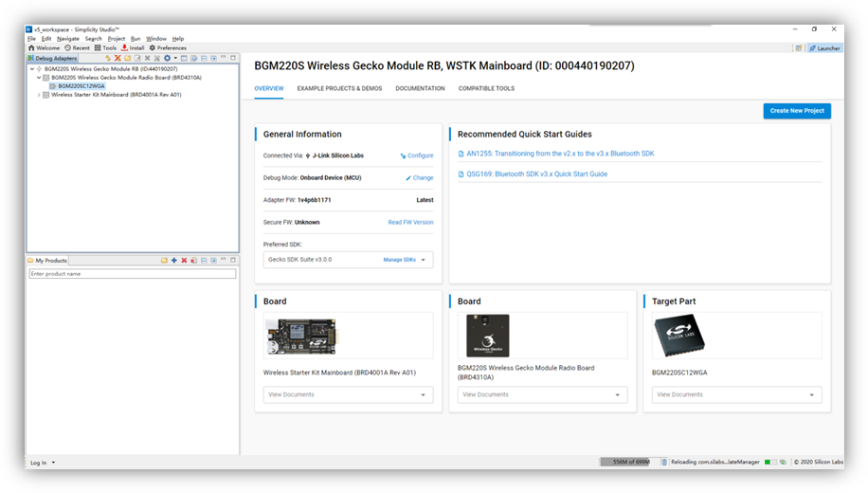Image resolution: width=868 pixels, height=493 pixels.
Task: Open the Tools grid dialog
Action: (105, 48)
